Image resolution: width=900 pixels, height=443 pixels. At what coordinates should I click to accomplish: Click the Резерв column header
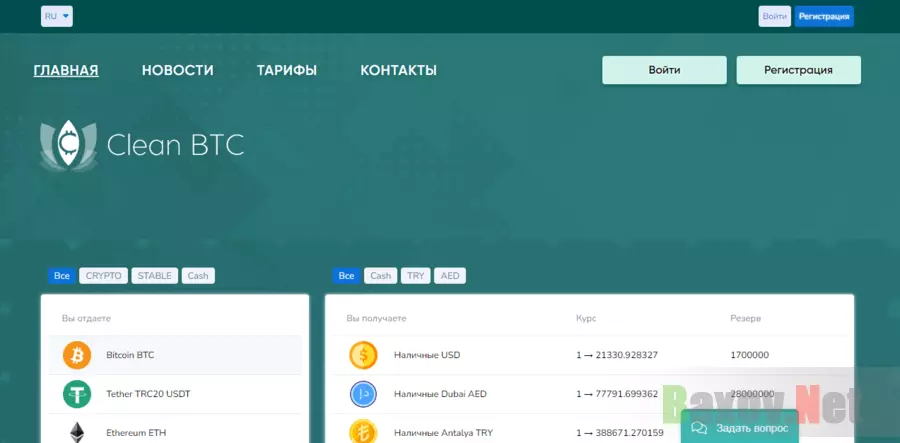point(746,318)
